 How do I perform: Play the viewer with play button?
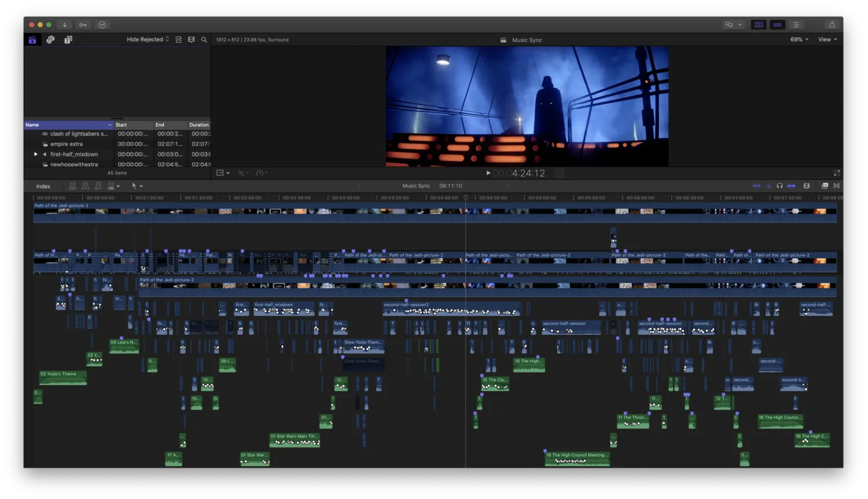488,173
